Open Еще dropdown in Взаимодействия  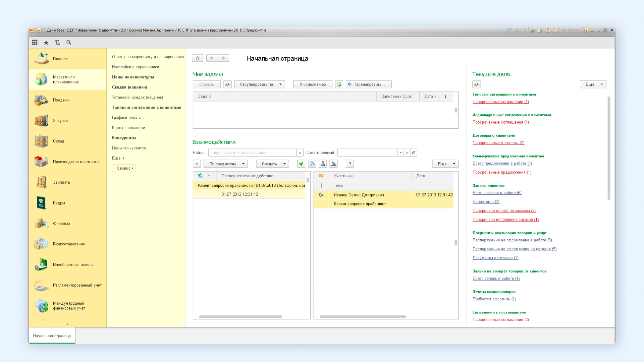point(445,164)
